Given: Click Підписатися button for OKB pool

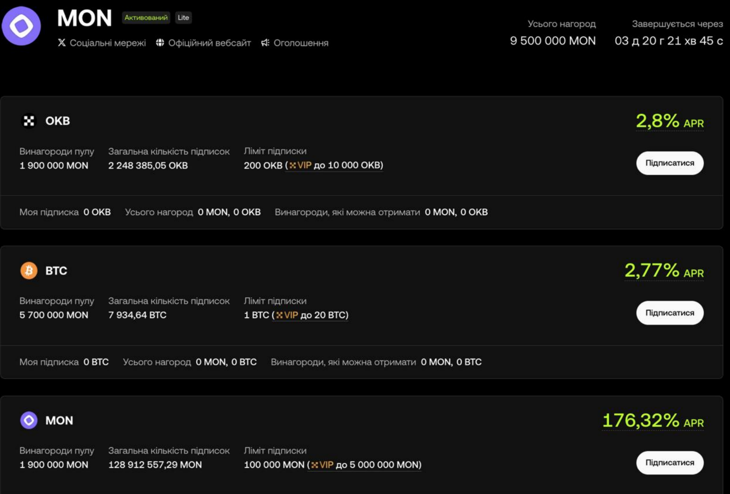Looking at the screenshot, I should [669, 163].
